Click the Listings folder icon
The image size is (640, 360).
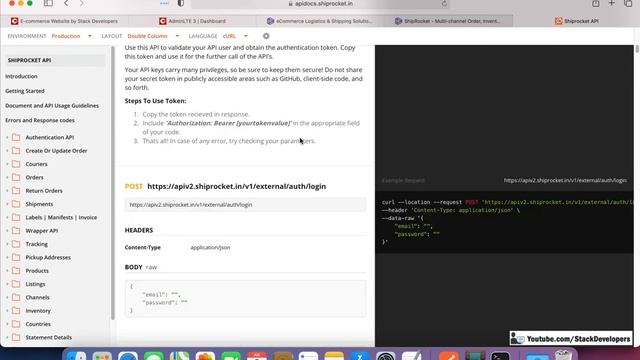[x=16, y=284]
